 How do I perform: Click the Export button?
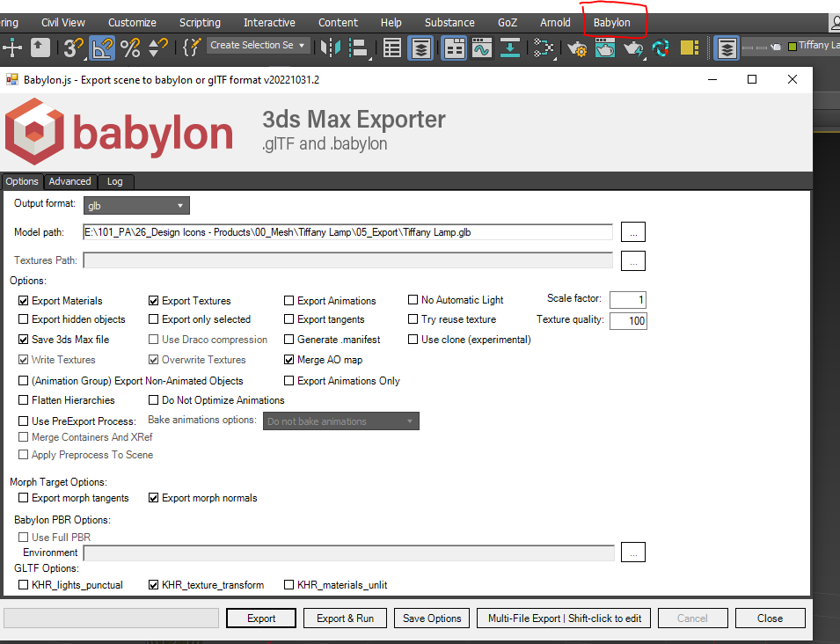point(261,618)
